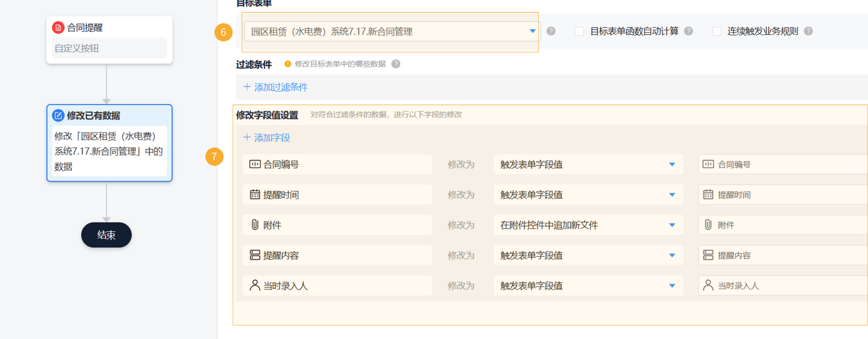Click the red 合同提醒 document icon
Screen dimensions: 868x339
click(x=58, y=27)
